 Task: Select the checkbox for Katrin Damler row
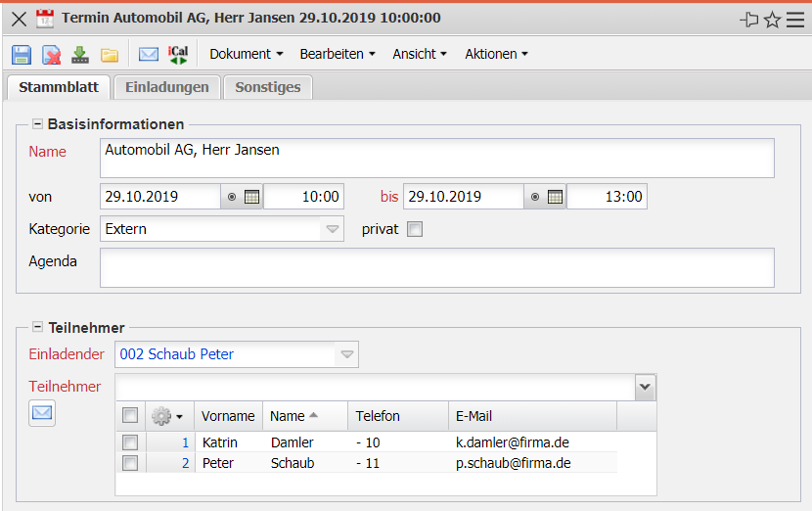[130, 443]
